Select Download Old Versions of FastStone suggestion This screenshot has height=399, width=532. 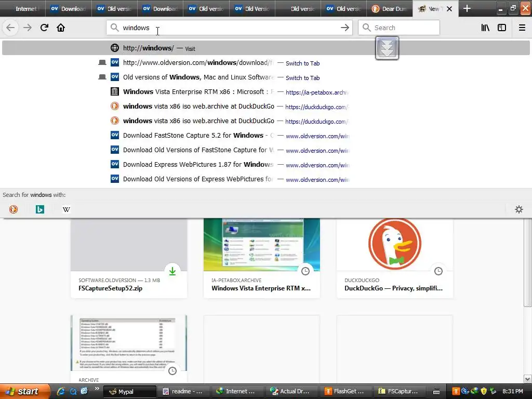pos(266,150)
